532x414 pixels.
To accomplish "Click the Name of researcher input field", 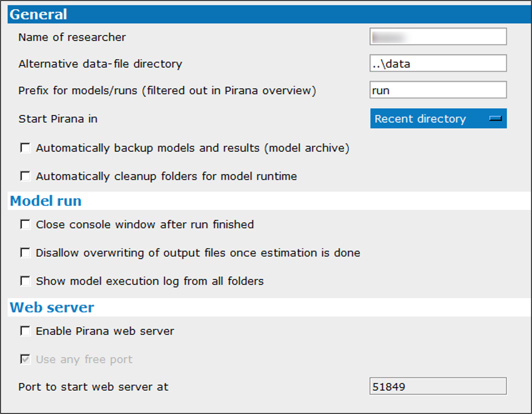I will 438,37.
